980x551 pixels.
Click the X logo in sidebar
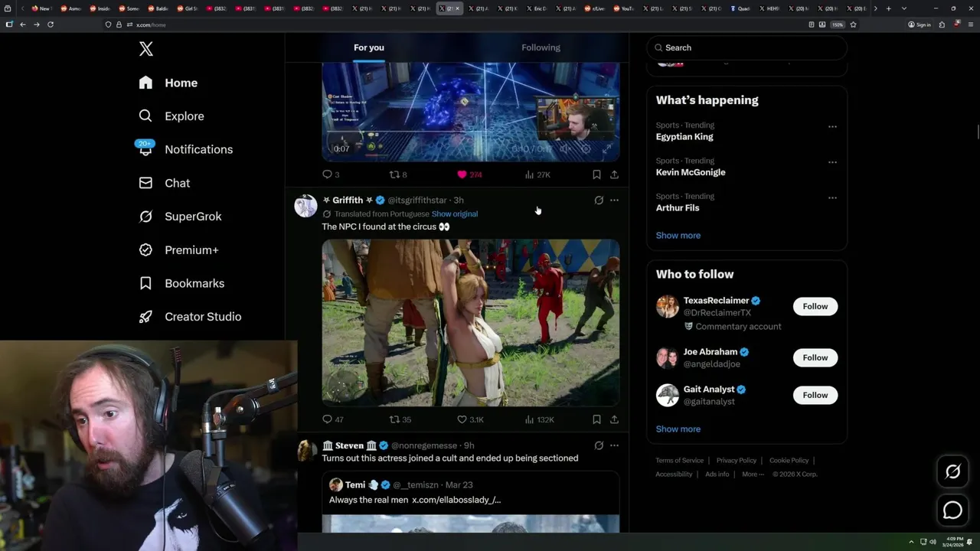point(146,49)
